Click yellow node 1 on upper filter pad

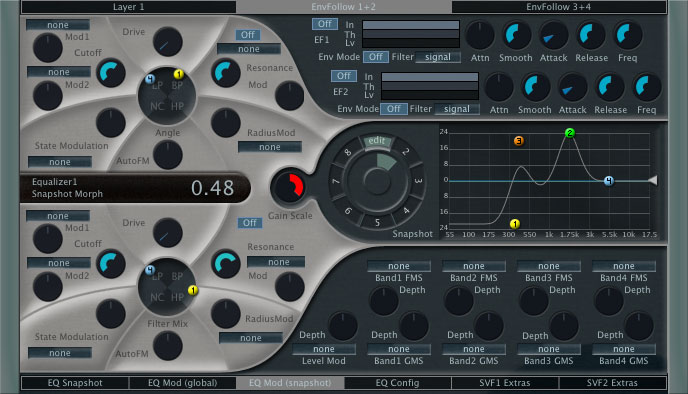[179, 73]
